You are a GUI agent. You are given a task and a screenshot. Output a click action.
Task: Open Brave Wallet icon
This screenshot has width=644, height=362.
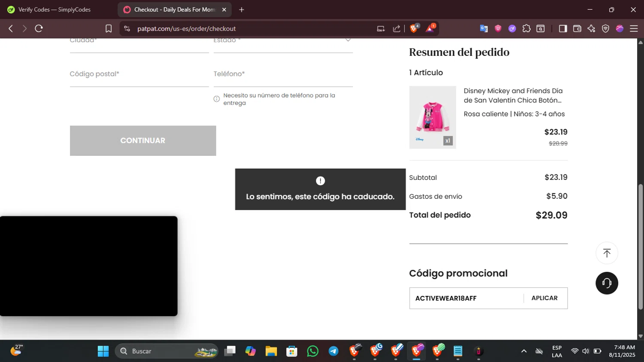point(577,28)
